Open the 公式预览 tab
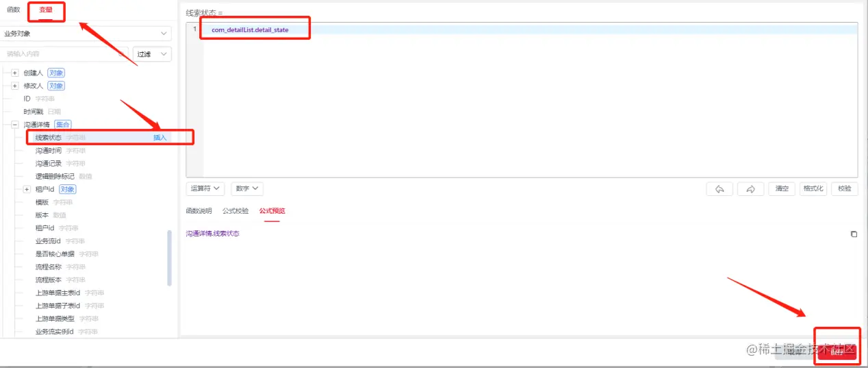The image size is (868, 368). (272, 211)
